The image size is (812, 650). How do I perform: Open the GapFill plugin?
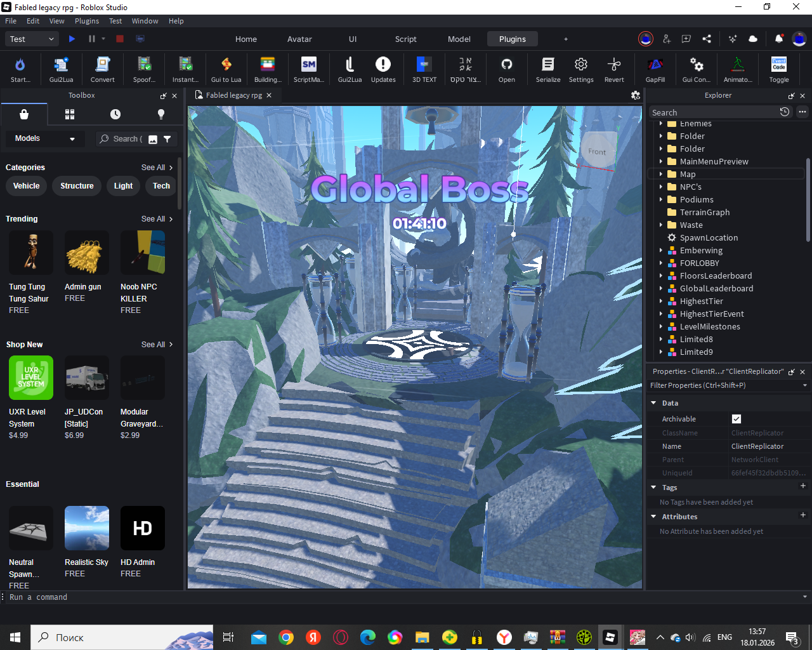(655, 69)
